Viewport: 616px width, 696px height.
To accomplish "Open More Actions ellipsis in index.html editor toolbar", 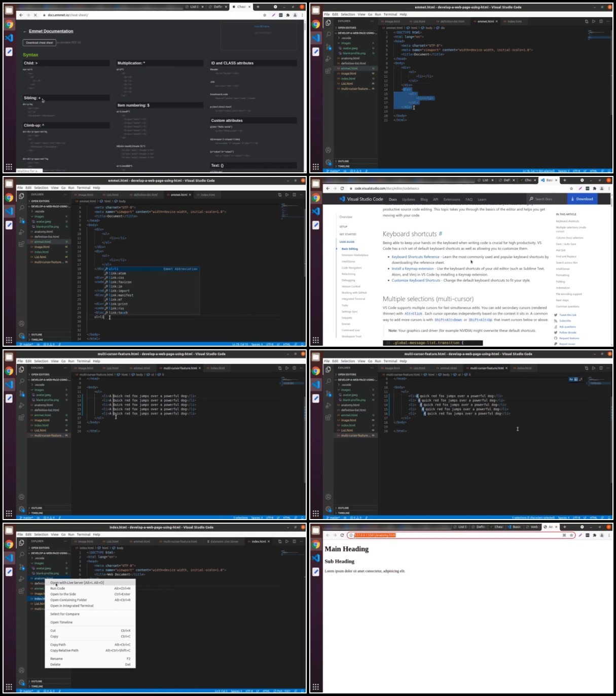I will (x=302, y=541).
